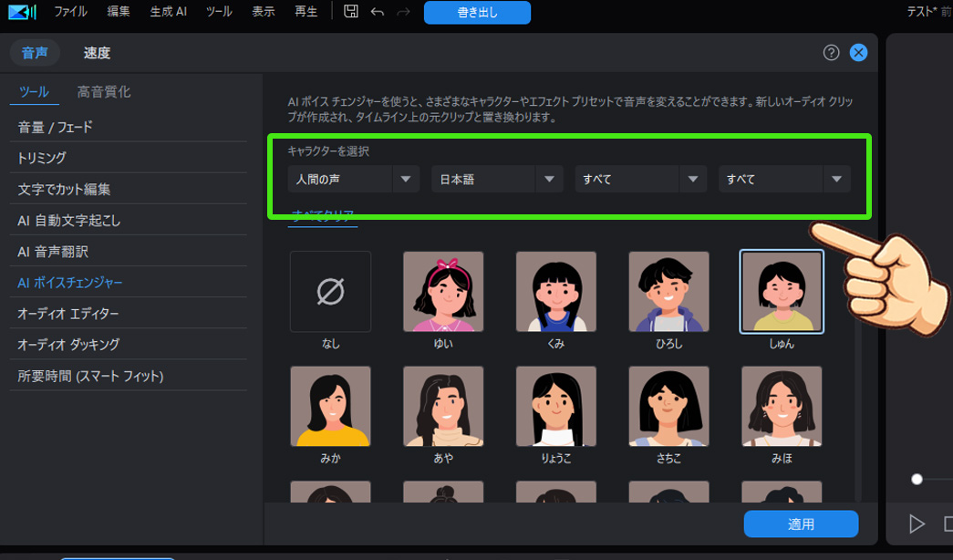Open the 日本語 language dropdown
This screenshot has width=953, height=560.
click(497, 180)
